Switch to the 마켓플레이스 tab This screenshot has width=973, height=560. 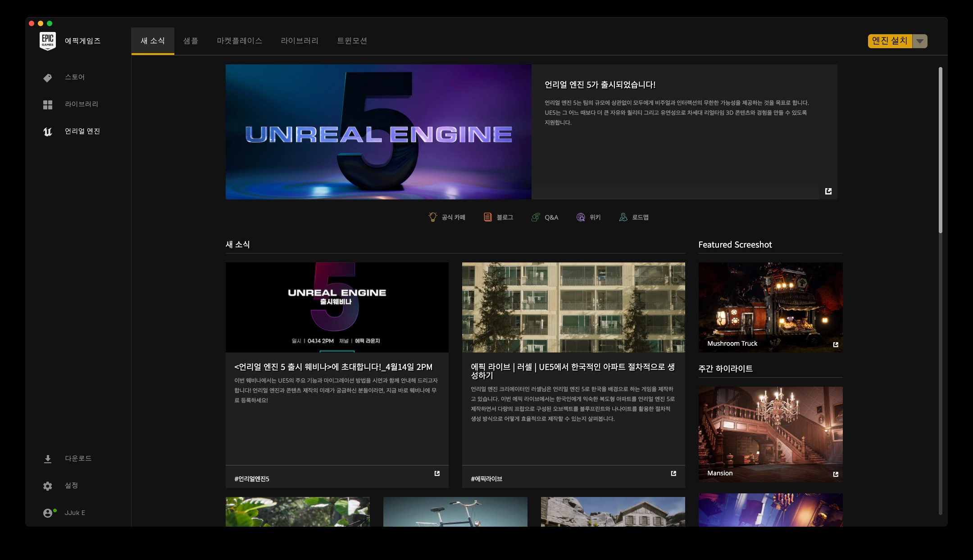[239, 41]
